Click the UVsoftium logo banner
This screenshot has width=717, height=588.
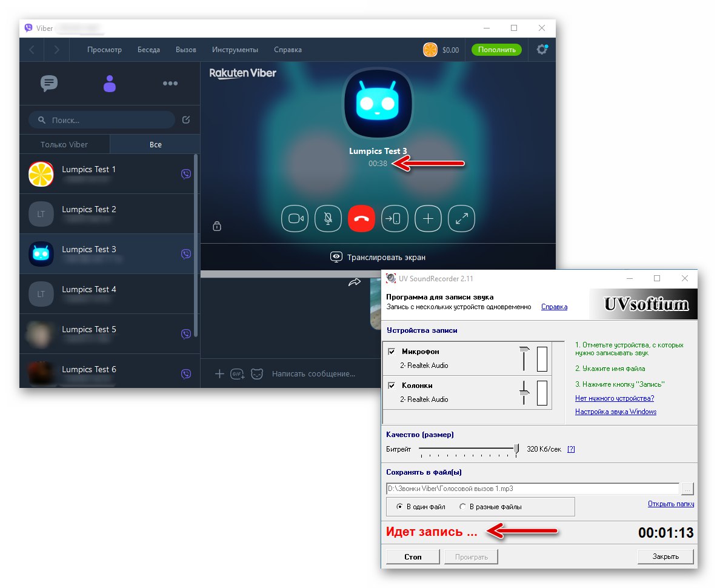click(644, 304)
